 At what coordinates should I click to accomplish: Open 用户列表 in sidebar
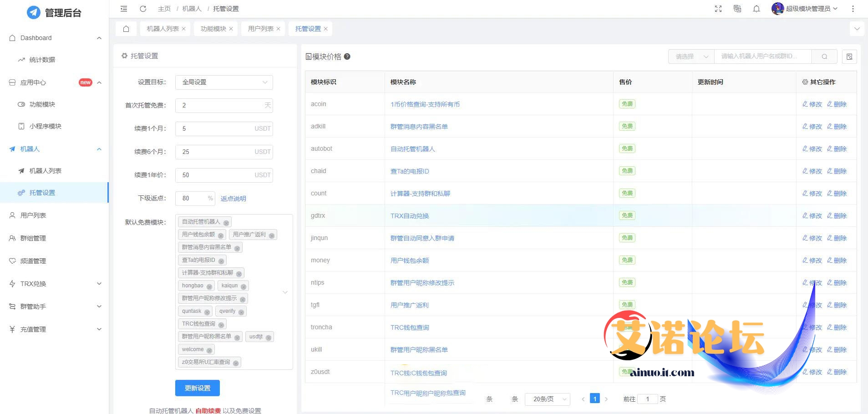33,215
